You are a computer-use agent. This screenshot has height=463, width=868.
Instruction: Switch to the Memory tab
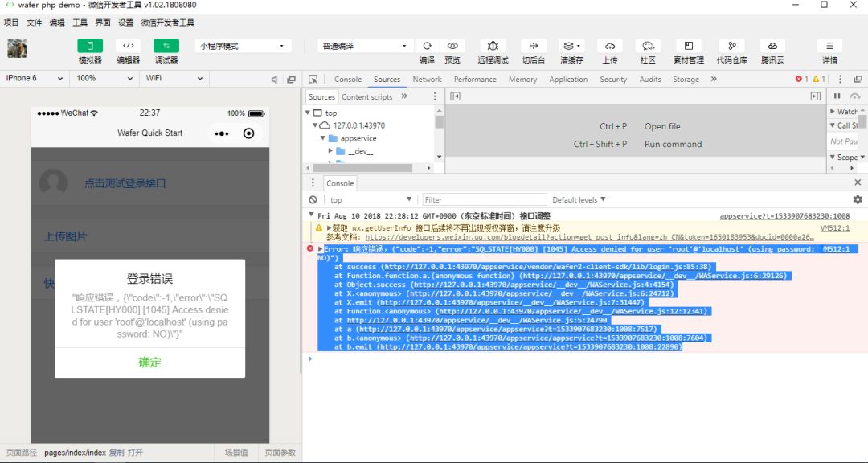(522, 80)
